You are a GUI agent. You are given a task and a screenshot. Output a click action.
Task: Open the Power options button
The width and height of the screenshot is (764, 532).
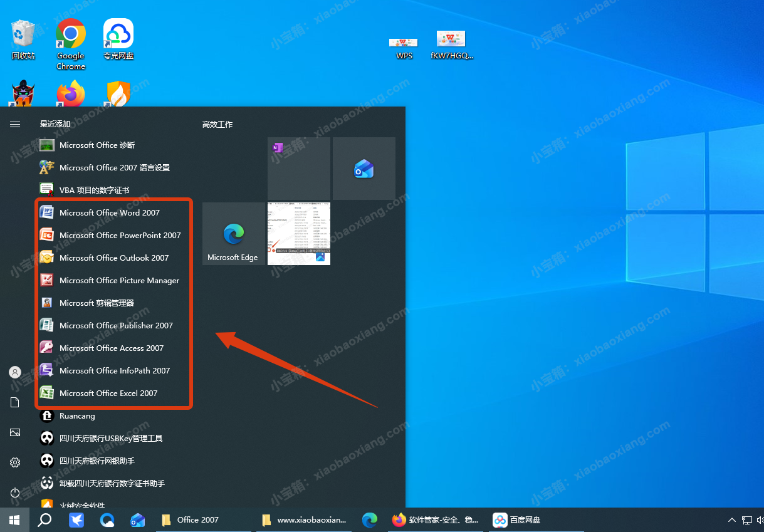pos(15,493)
